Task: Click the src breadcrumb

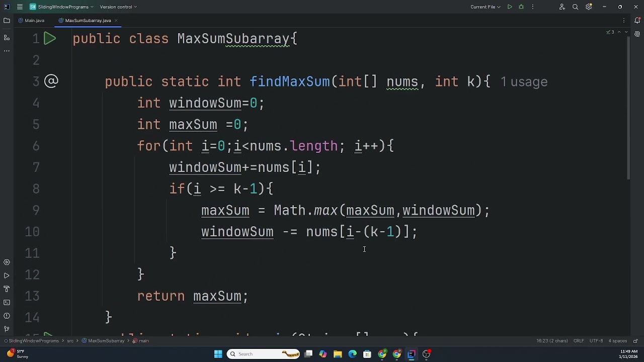Action: point(70,341)
